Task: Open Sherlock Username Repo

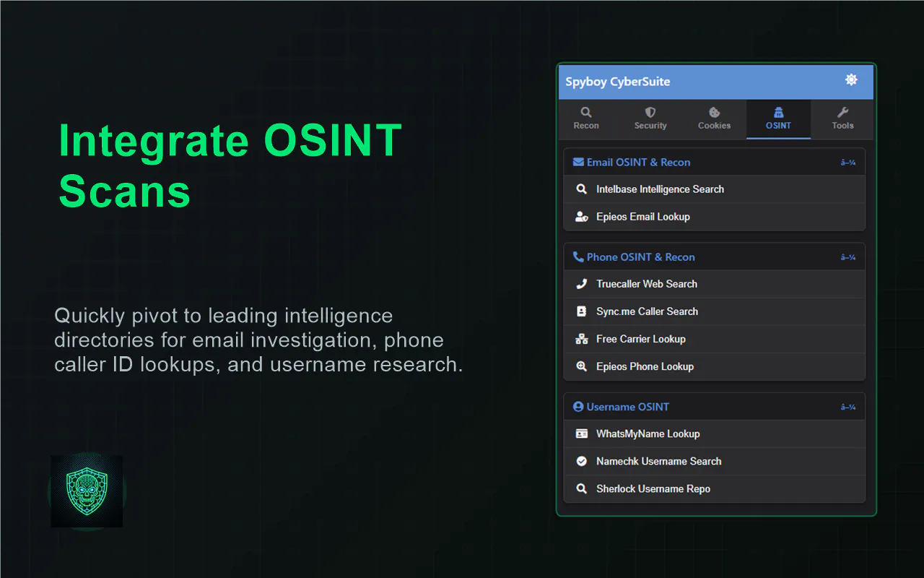Action: click(x=714, y=488)
